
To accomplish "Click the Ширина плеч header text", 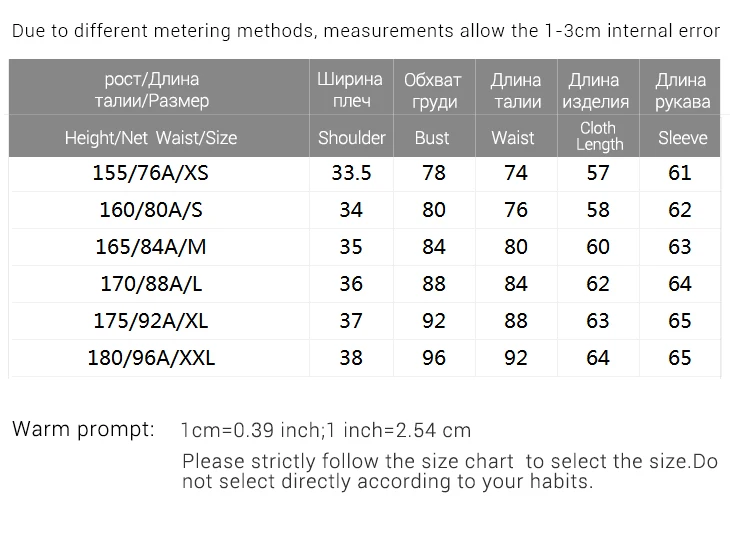I will pos(350,90).
